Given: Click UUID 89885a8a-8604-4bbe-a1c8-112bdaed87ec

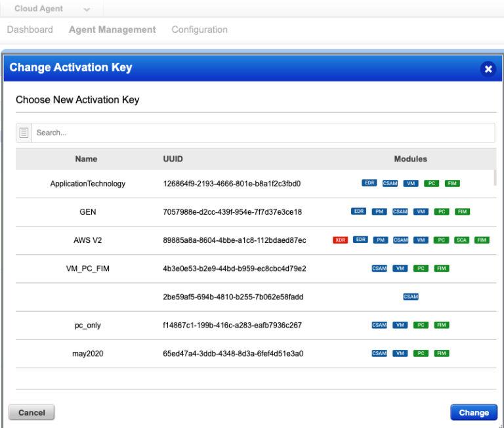Looking at the screenshot, I should click(x=234, y=240).
